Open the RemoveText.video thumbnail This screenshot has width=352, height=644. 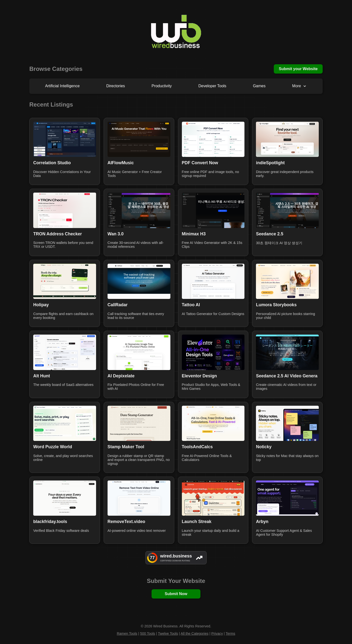139,498
